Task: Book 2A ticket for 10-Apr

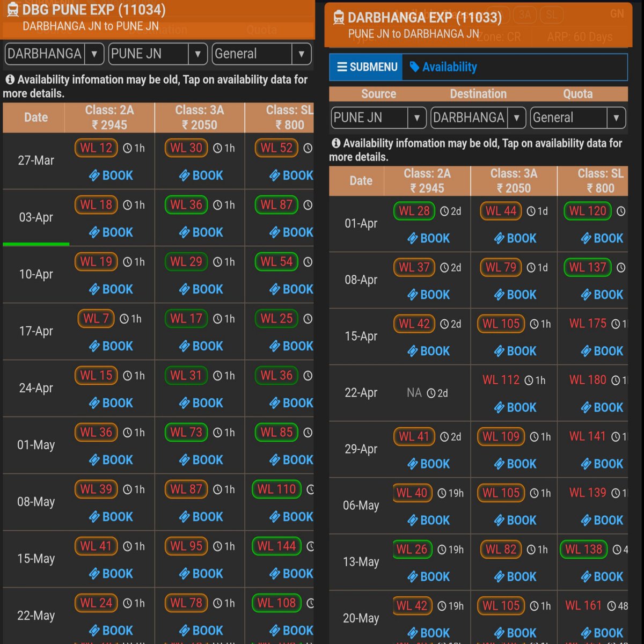Action: coord(111,289)
